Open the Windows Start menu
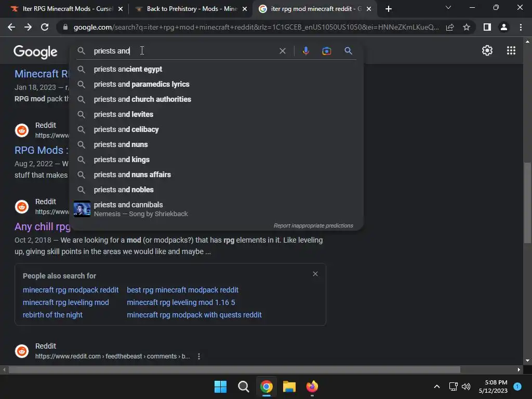 [220, 387]
